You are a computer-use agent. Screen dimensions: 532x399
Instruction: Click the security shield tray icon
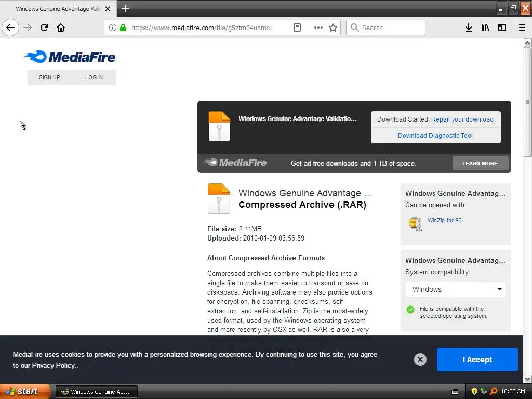click(474, 391)
